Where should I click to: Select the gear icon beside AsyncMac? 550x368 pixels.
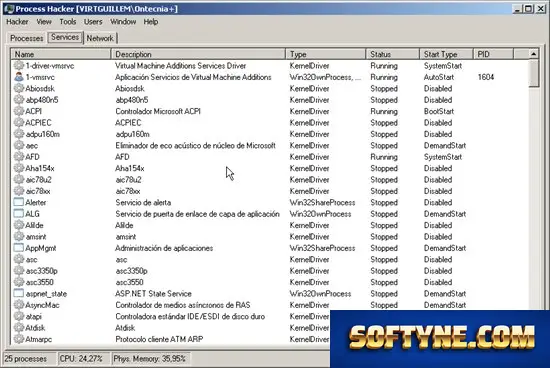click(x=19, y=305)
